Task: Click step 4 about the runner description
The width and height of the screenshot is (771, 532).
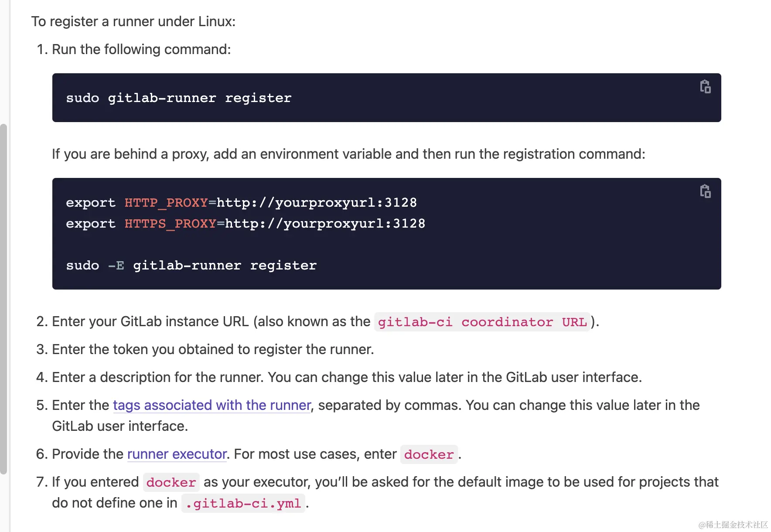Action: coord(347,377)
